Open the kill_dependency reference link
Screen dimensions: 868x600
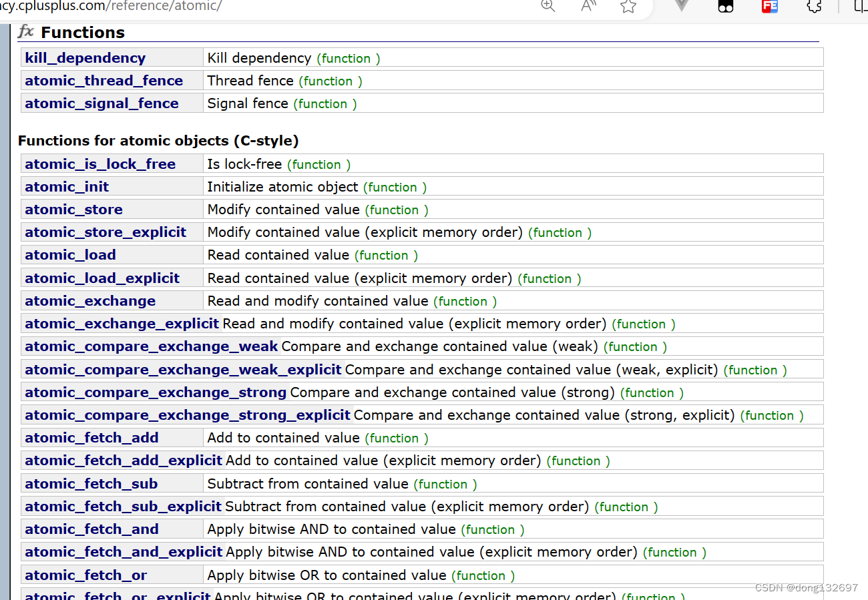85,58
